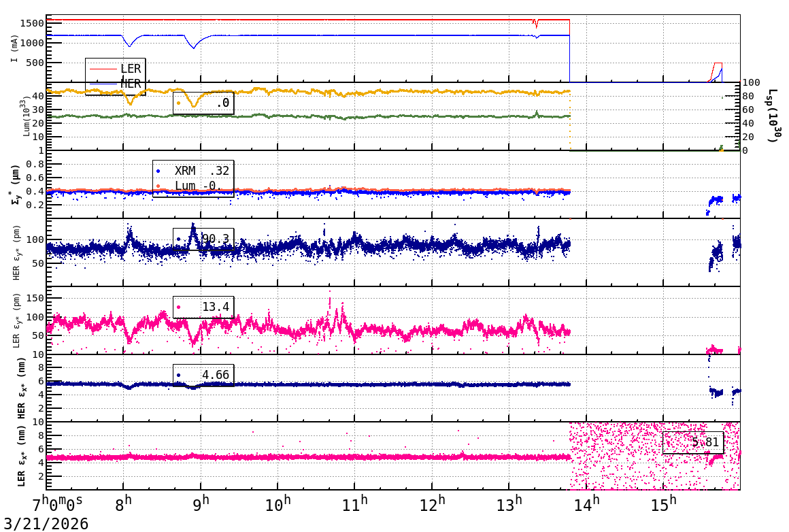Click the 100 tick on right Lsp axis

click(x=752, y=82)
